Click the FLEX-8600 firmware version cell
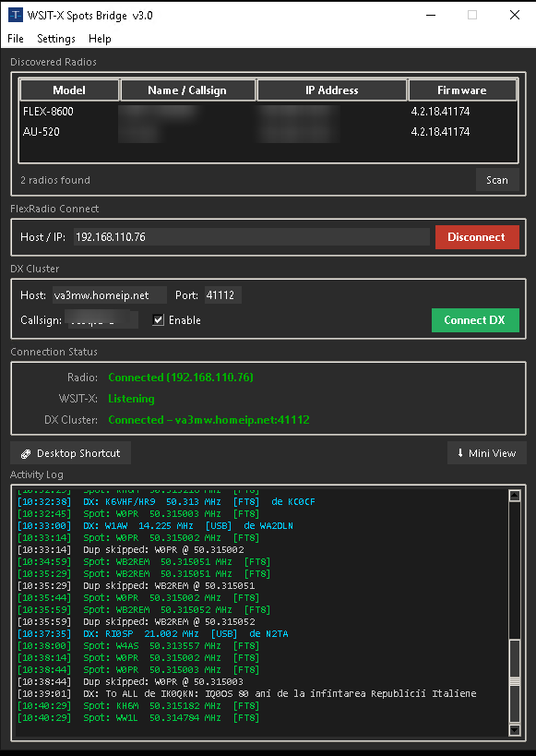 [440, 112]
